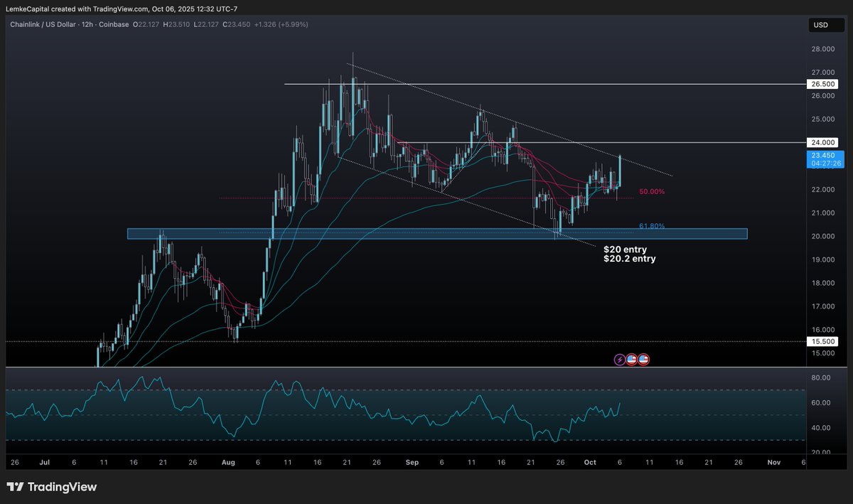This screenshot has width=853, height=504.
Task: Click the TradingView logo at bottom left
Action: point(51,487)
